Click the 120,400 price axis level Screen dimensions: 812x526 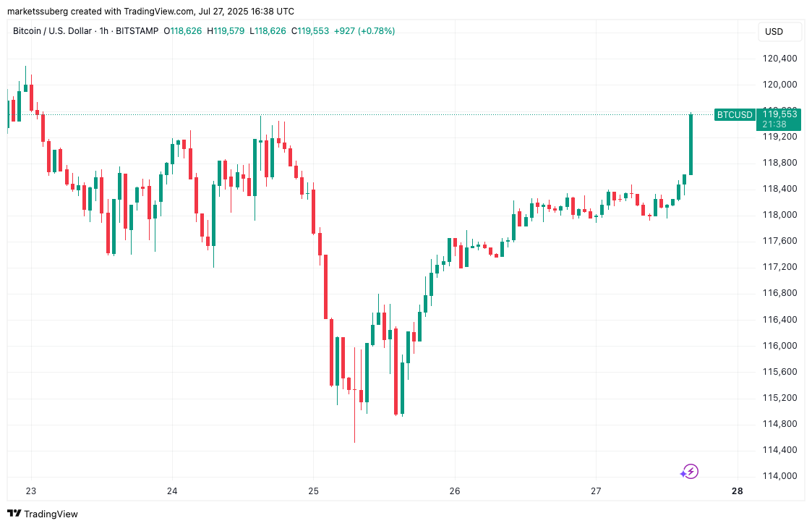779,59
